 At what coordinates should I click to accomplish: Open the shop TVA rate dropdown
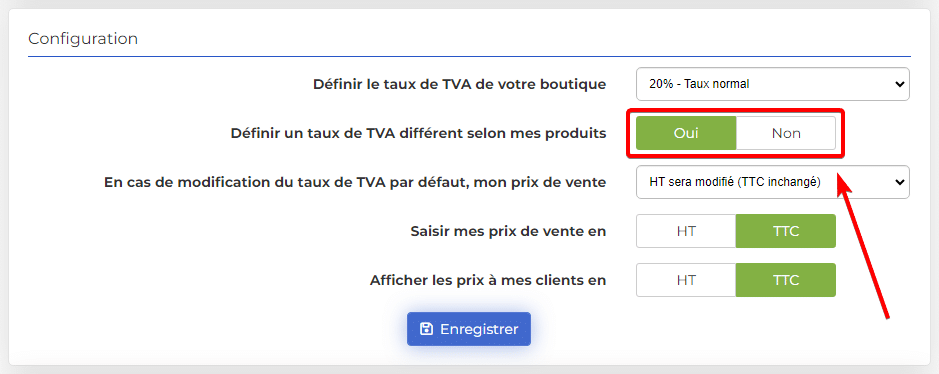tap(773, 84)
